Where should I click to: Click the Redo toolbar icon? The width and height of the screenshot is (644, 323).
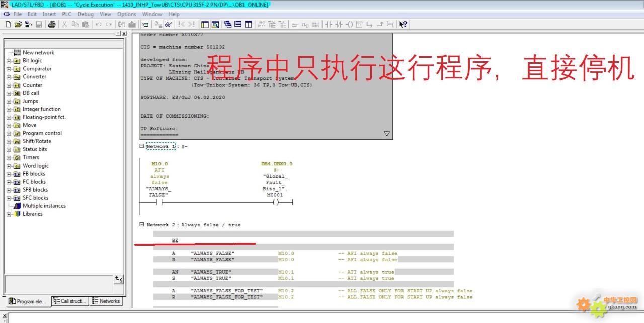point(109,24)
